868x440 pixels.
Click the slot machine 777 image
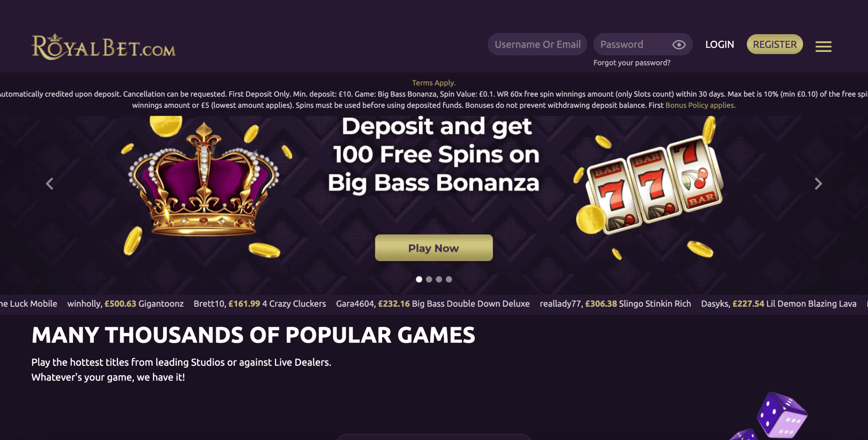coord(653,185)
